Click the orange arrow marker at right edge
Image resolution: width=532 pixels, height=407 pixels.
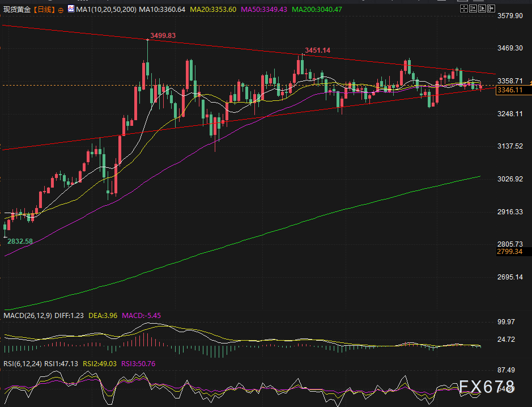point(530,83)
